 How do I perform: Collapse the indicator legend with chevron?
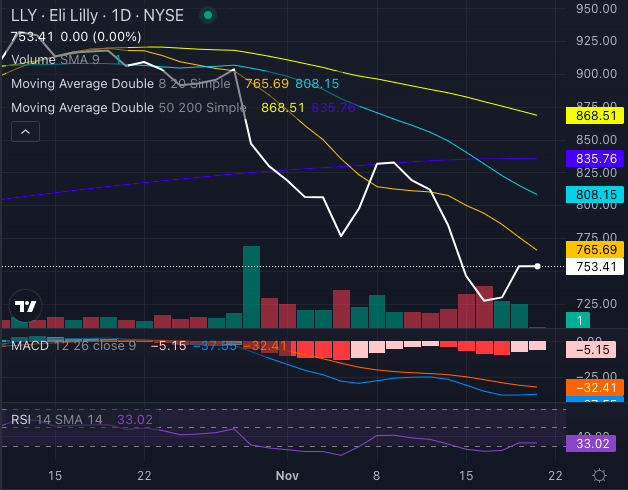(25, 131)
